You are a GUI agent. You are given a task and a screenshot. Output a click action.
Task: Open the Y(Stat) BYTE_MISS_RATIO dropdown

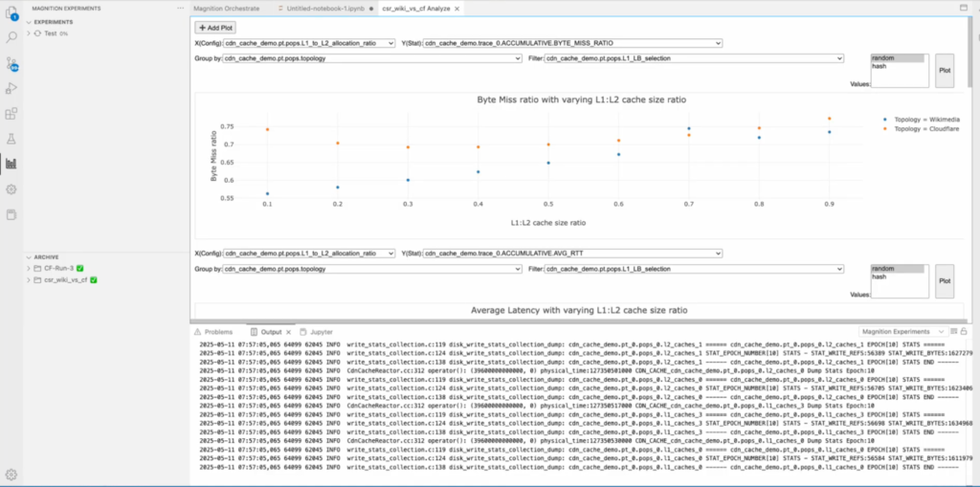coord(571,43)
